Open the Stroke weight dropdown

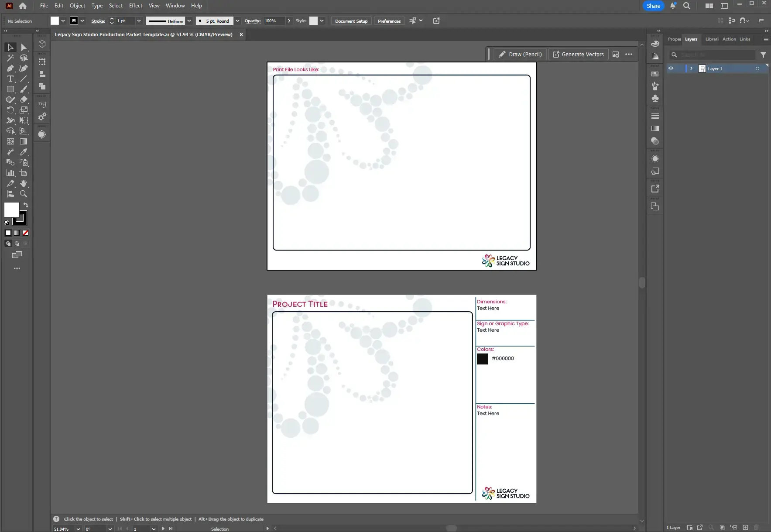[140, 21]
